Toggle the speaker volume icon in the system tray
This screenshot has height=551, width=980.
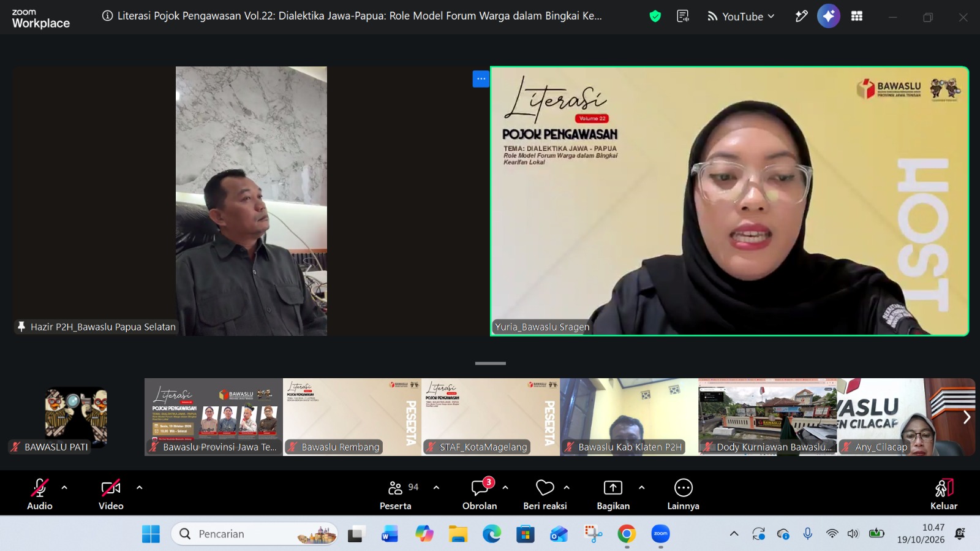[x=853, y=534]
